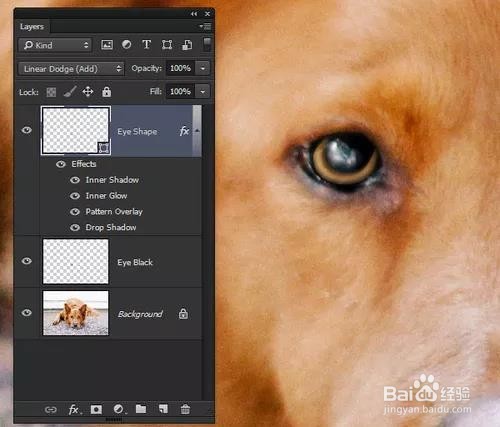This screenshot has height=427, width=500.
Task: Lock layer position
Action: (x=88, y=91)
